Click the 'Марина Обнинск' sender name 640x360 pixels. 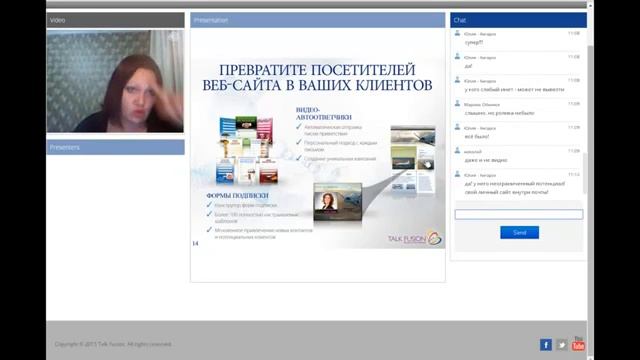pos(482,104)
